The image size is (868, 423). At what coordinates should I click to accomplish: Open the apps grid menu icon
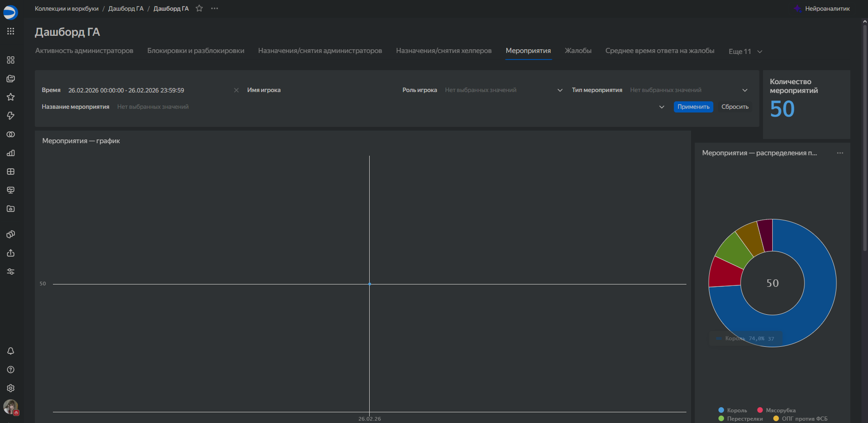pos(11,31)
